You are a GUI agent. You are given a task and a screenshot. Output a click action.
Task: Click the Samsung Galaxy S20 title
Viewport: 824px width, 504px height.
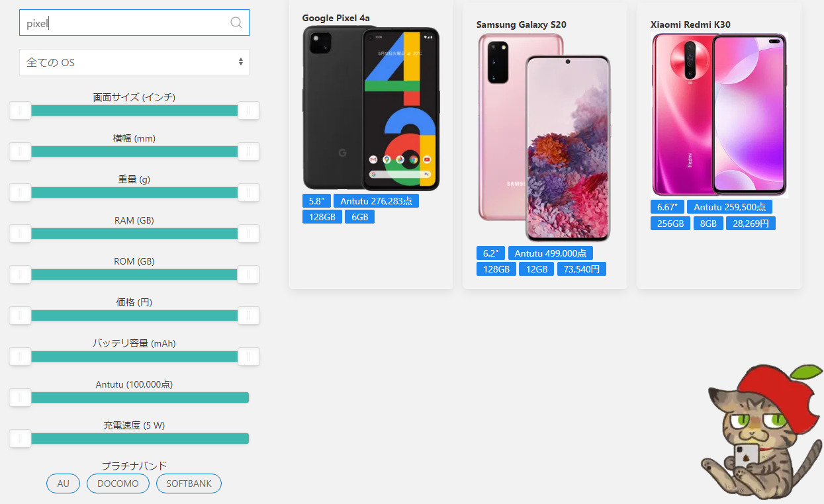click(522, 24)
